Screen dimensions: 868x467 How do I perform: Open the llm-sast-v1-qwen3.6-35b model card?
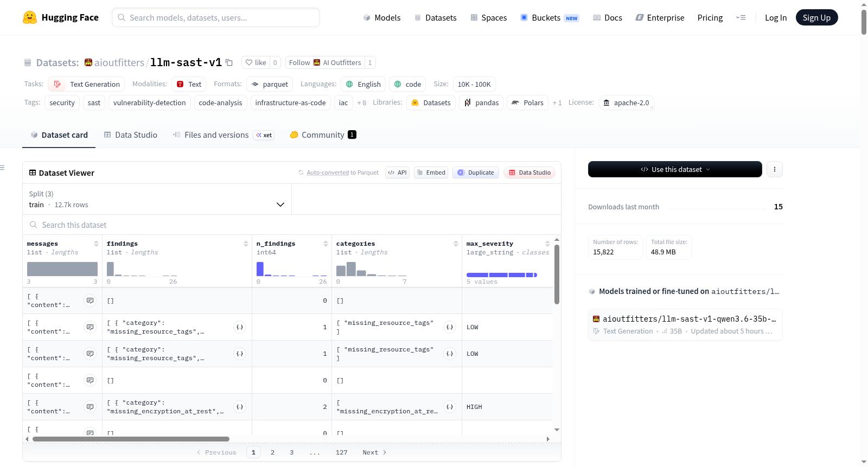coord(685,324)
